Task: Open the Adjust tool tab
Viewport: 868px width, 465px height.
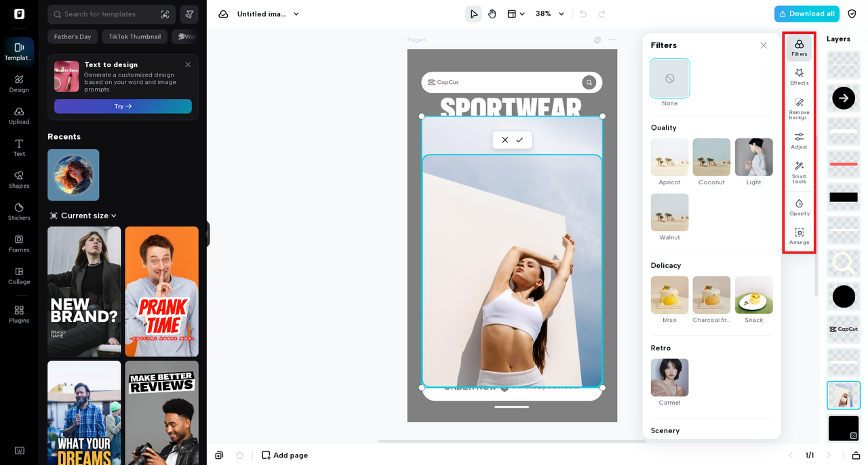Action: pyautogui.click(x=800, y=140)
